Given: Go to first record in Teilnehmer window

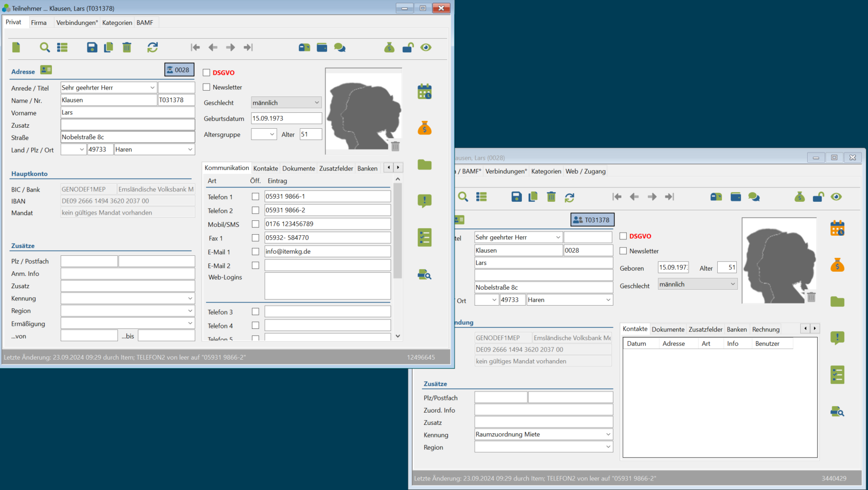Looking at the screenshot, I should pos(195,48).
